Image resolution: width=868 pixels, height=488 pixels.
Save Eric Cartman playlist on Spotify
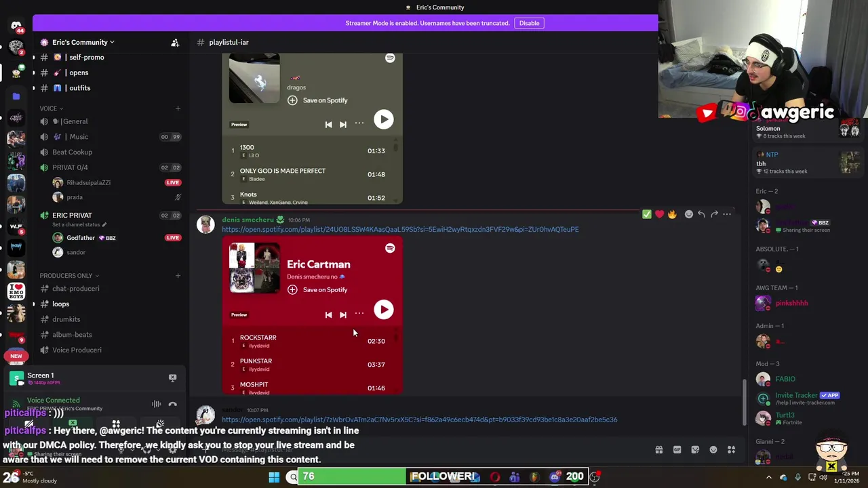point(317,290)
